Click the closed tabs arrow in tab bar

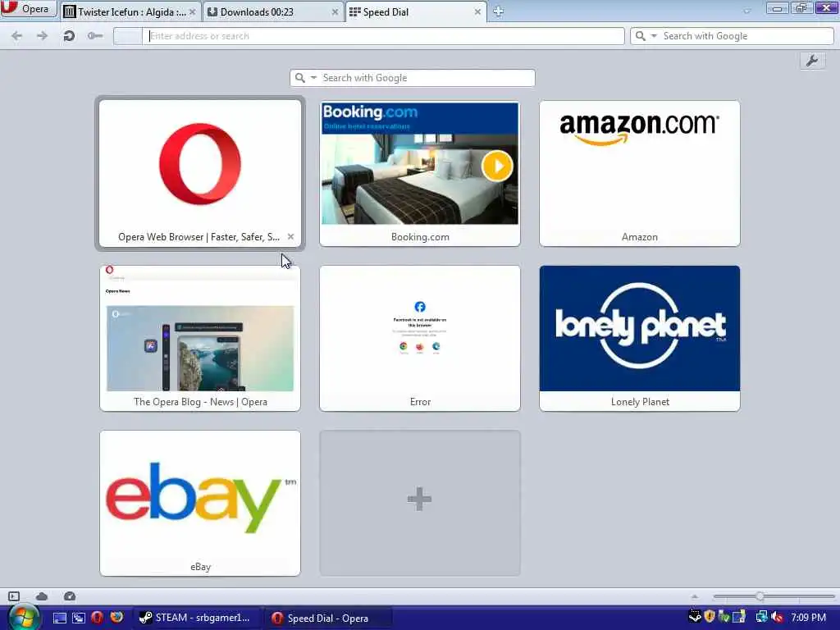(746, 10)
